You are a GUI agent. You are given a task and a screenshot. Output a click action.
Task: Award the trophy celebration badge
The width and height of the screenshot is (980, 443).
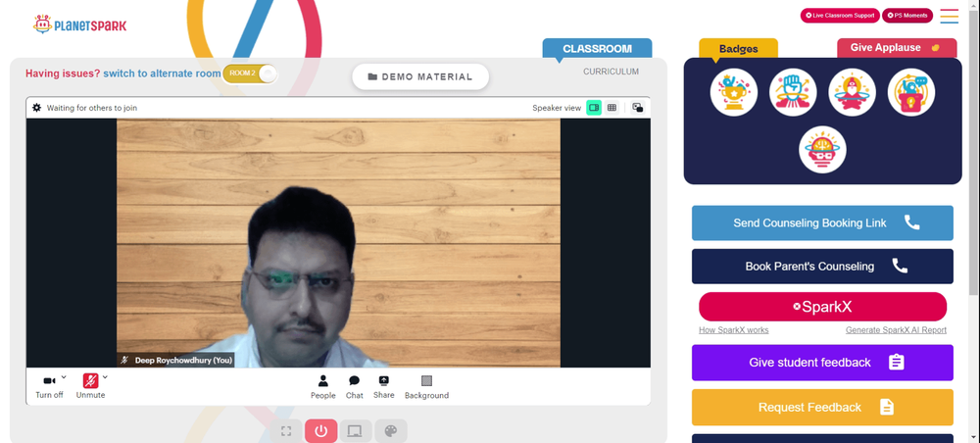coord(734,92)
